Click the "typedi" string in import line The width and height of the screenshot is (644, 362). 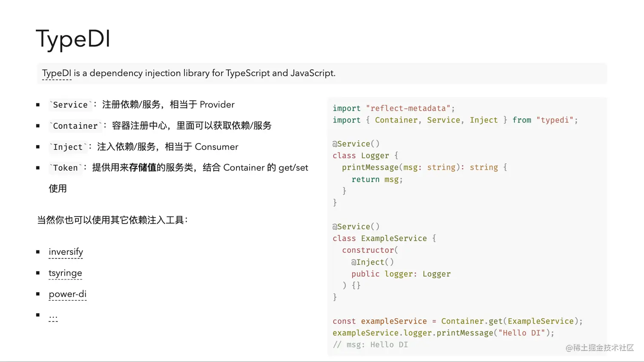555,120
